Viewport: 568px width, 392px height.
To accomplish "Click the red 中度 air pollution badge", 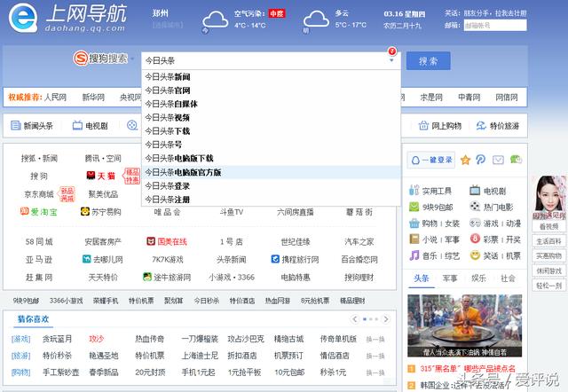I will coord(277,14).
